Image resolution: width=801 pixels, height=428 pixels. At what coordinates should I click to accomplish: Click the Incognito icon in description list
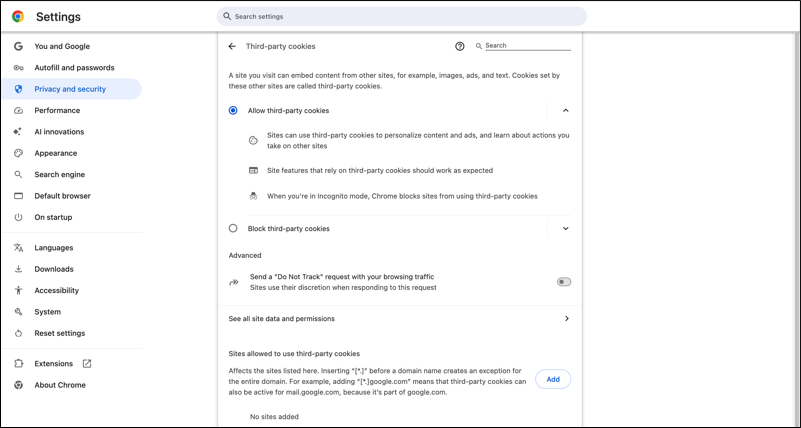click(253, 196)
